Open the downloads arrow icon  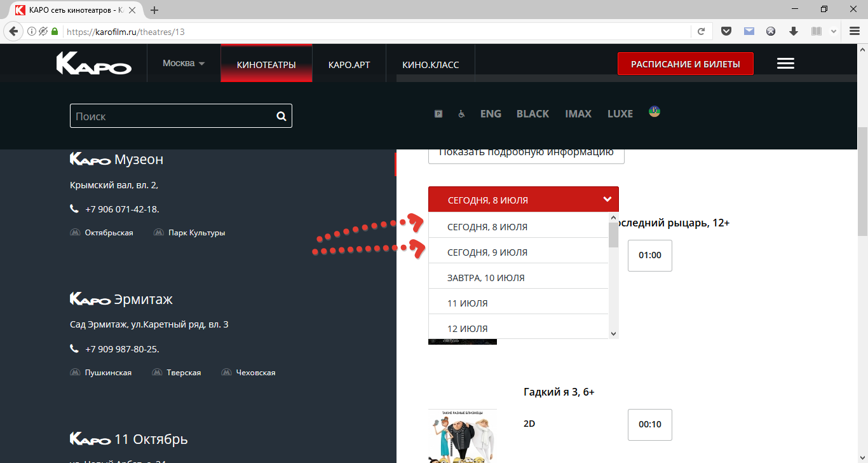(x=794, y=31)
